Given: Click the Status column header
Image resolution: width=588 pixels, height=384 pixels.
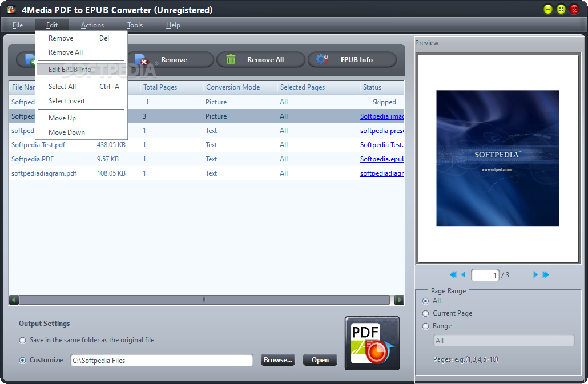Looking at the screenshot, I should tap(382, 87).
